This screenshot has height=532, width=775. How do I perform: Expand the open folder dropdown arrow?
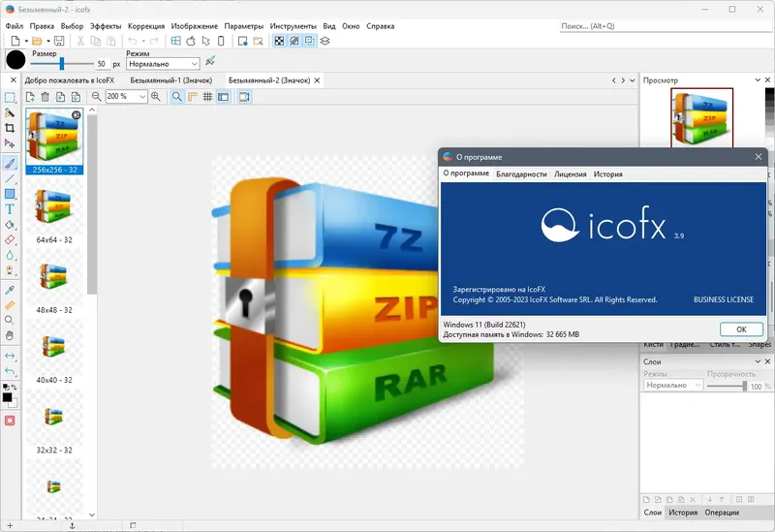click(x=48, y=41)
